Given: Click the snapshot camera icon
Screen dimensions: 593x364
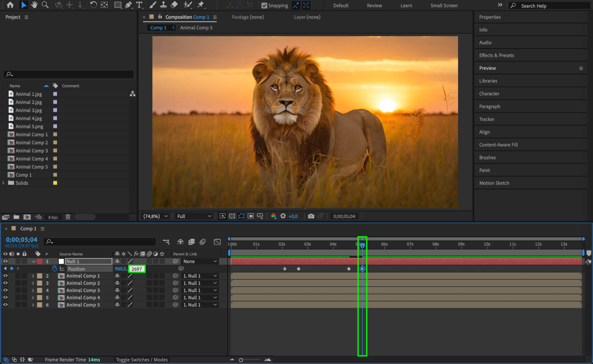Looking at the screenshot, I should click(311, 216).
